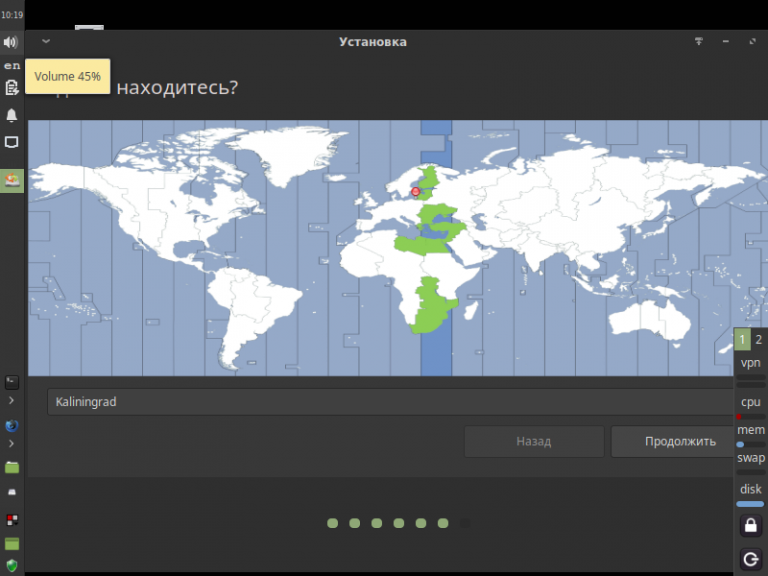
Task: Click the vpn status indicator
Action: point(751,363)
